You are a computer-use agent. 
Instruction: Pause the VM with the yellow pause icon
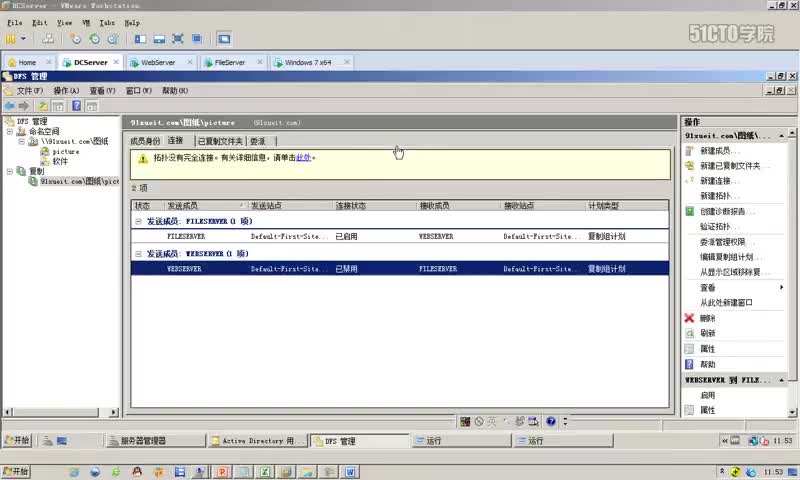pos(10,39)
